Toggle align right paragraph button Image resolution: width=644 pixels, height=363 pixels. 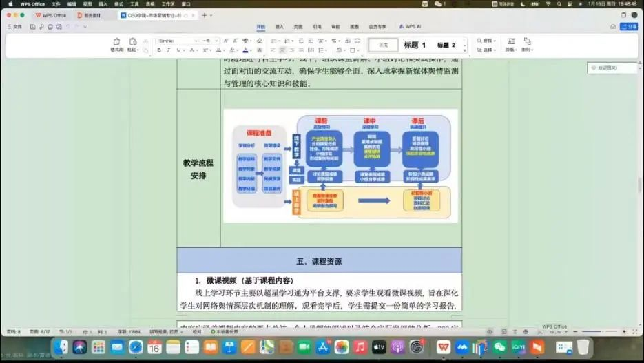click(291, 50)
